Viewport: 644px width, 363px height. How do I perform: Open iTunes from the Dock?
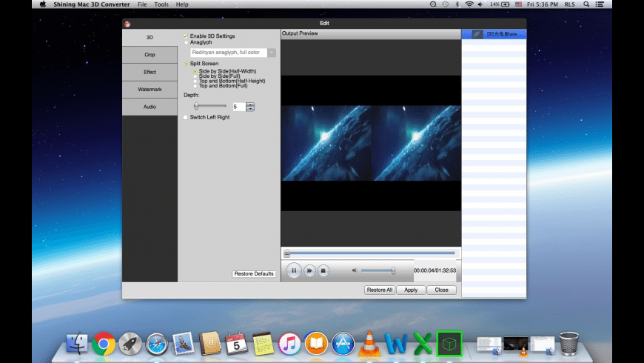point(289,343)
